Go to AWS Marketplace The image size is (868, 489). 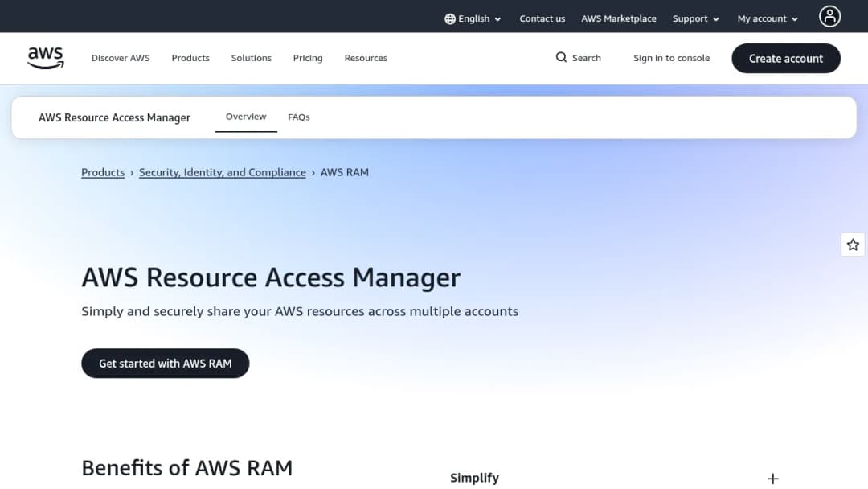pyautogui.click(x=618, y=18)
